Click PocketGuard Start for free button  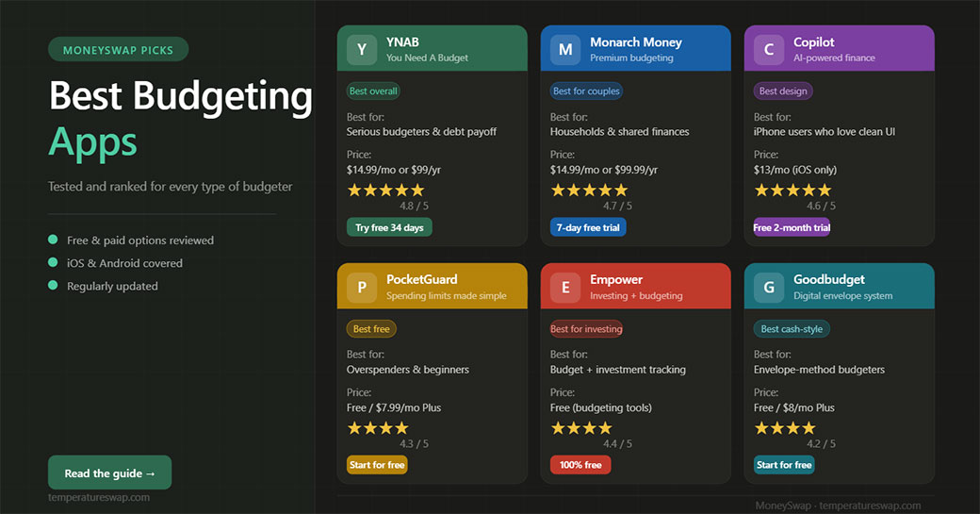pos(377,465)
